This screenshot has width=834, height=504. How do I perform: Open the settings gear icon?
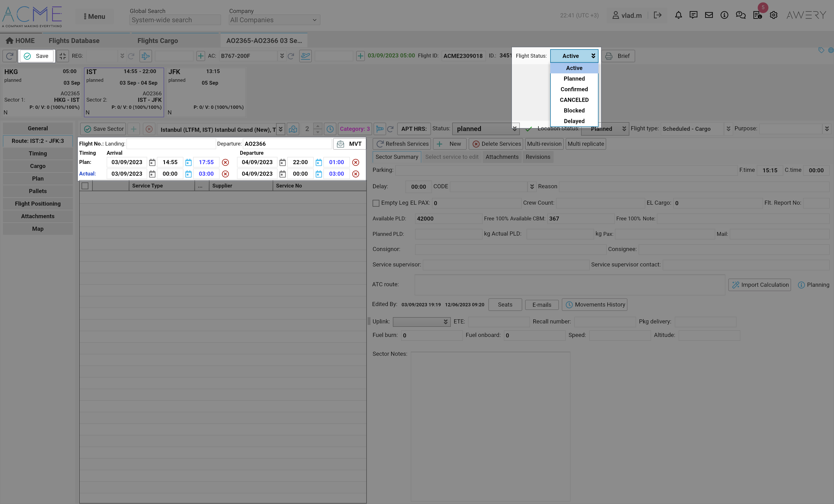773,15
